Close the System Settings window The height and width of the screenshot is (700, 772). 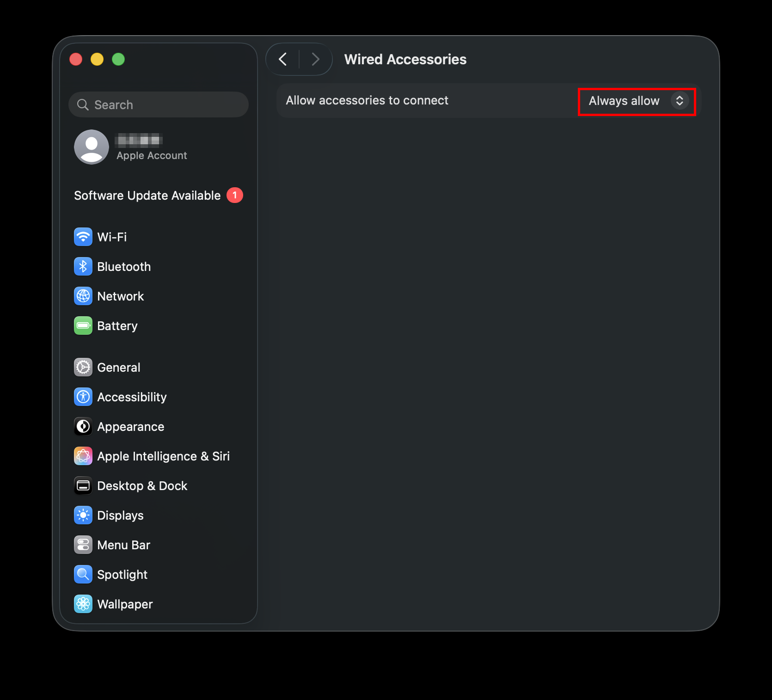(76, 59)
